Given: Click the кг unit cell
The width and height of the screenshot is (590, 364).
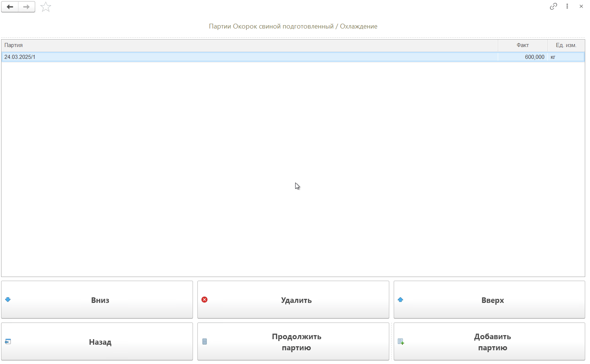Looking at the screenshot, I should [553, 57].
